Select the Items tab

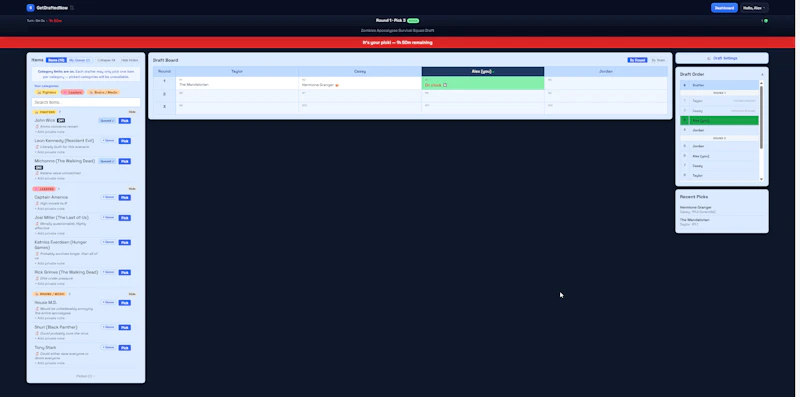tap(56, 60)
